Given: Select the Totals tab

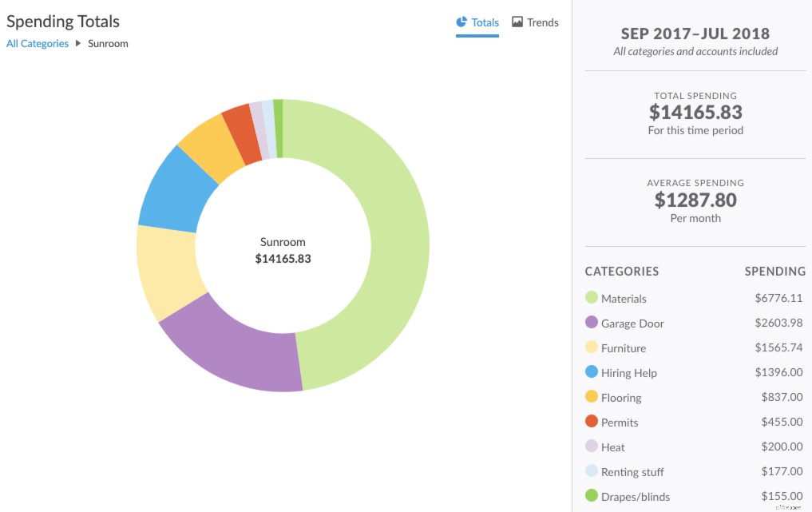Looking at the screenshot, I should point(485,22).
